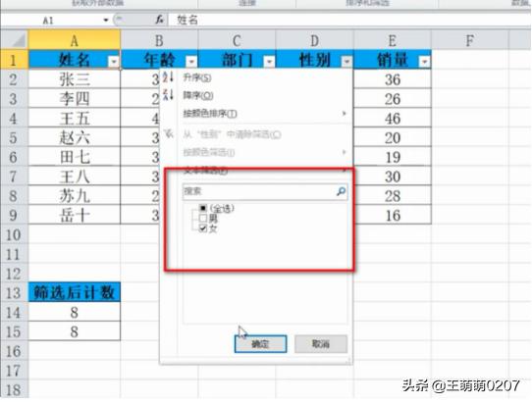Click the ascending sort A-Z icon
Viewport: 532px width, 404px height.
coord(168,76)
